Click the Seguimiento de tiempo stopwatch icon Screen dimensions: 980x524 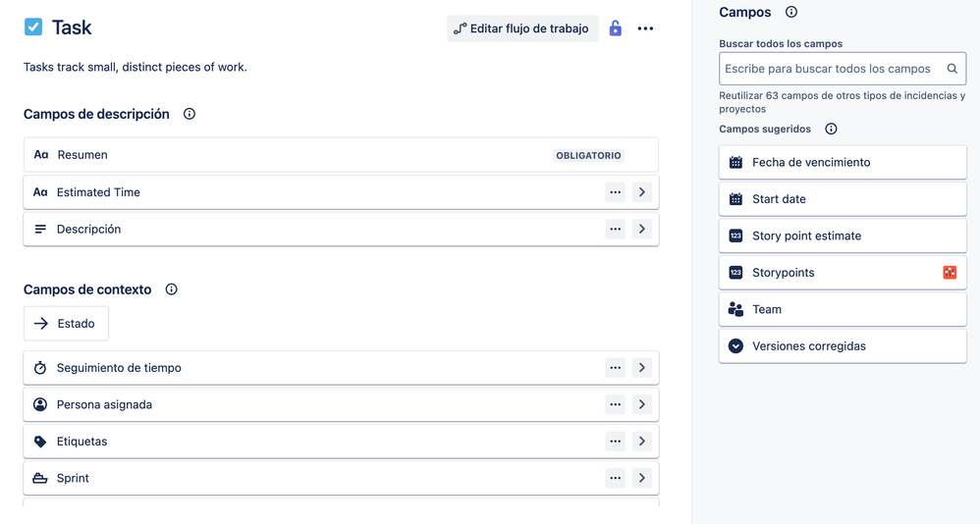[x=40, y=368]
